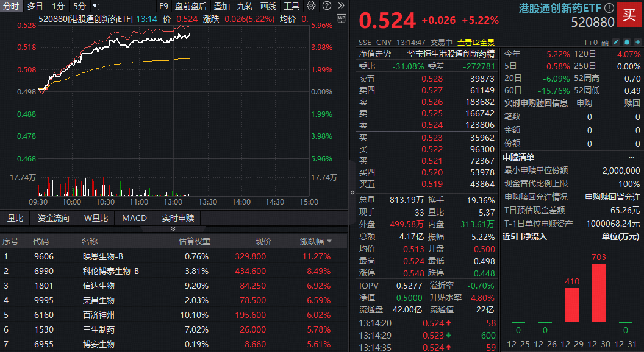
Task: Select the MACD indicator tab
Action: click(134, 218)
